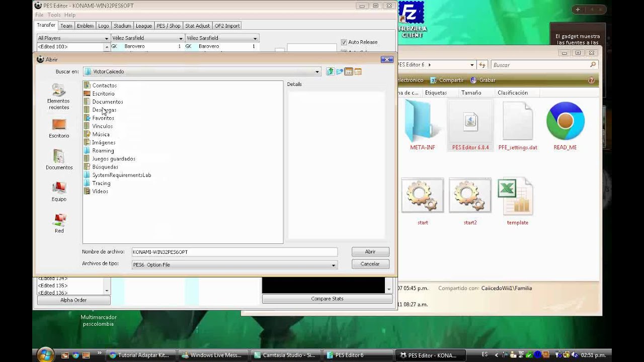This screenshot has width=644, height=362.
Task: Select the Descargas folder
Action: (x=100, y=110)
